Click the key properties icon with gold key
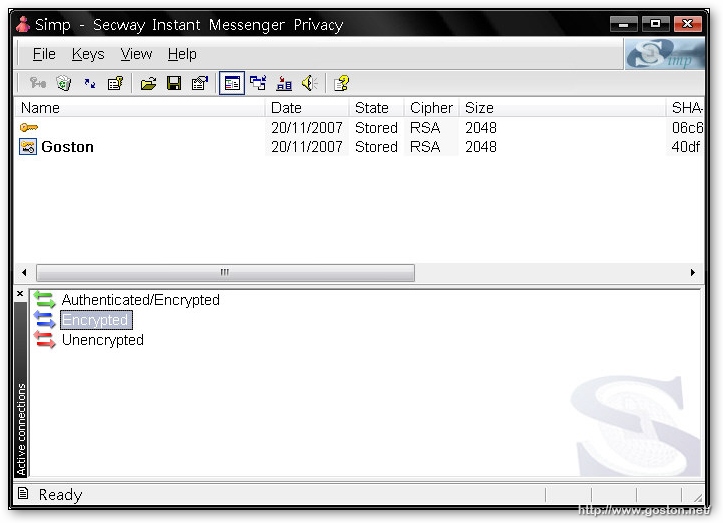This screenshot has height=523, width=723. pos(115,83)
